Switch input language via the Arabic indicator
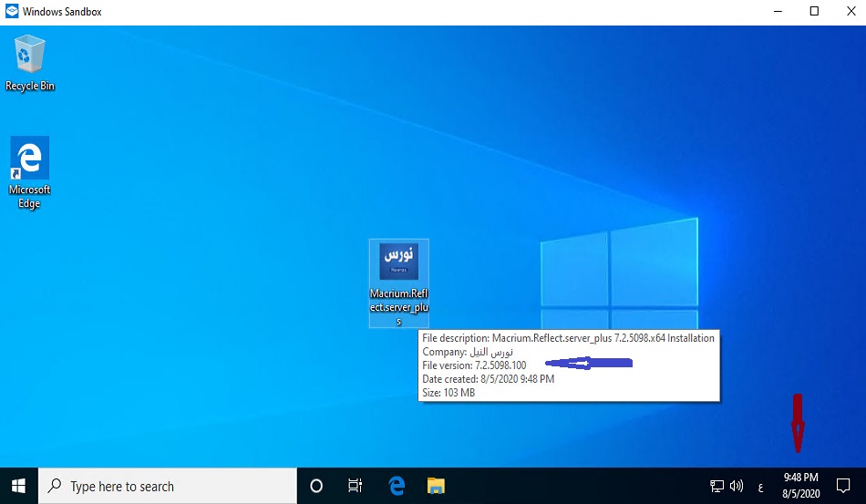The height and width of the screenshot is (504, 866). 760,487
